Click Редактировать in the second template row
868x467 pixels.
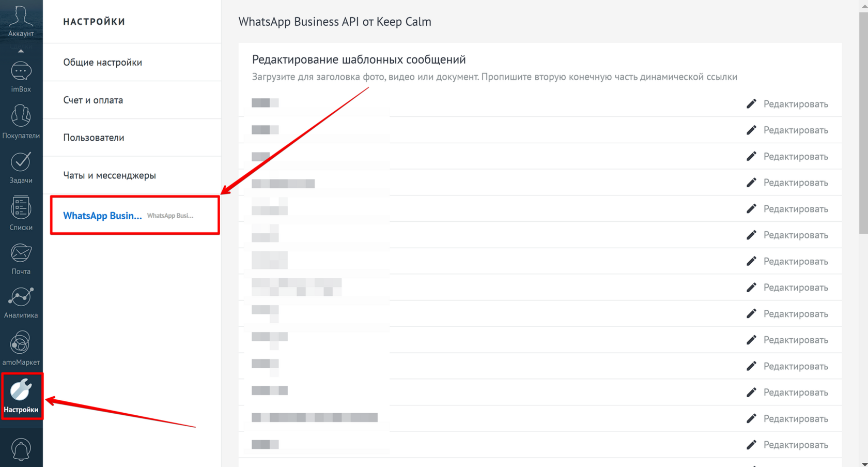[x=787, y=130]
